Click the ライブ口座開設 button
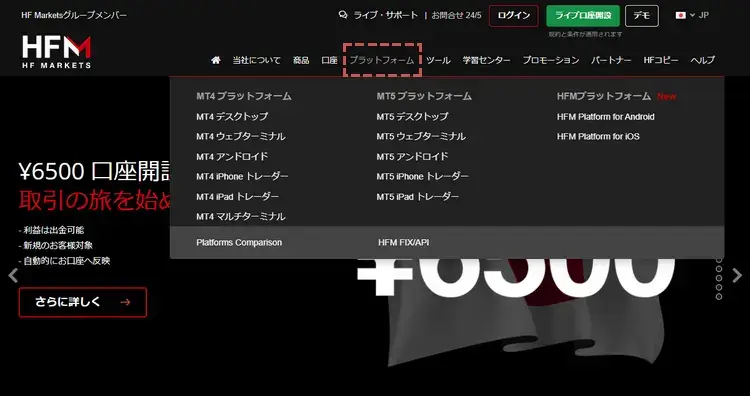This screenshot has width=750, height=396. tap(583, 16)
